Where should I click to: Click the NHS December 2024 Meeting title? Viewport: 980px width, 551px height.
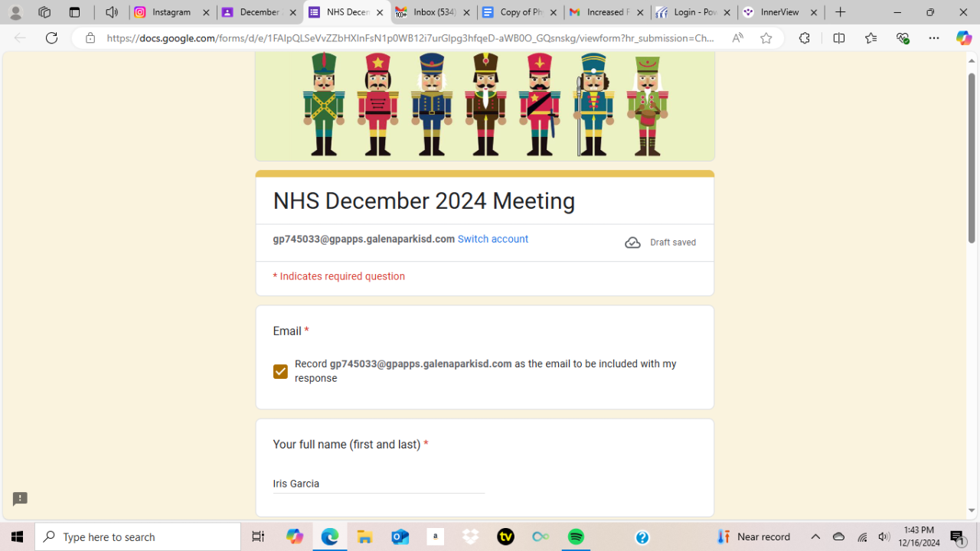[x=424, y=201]
